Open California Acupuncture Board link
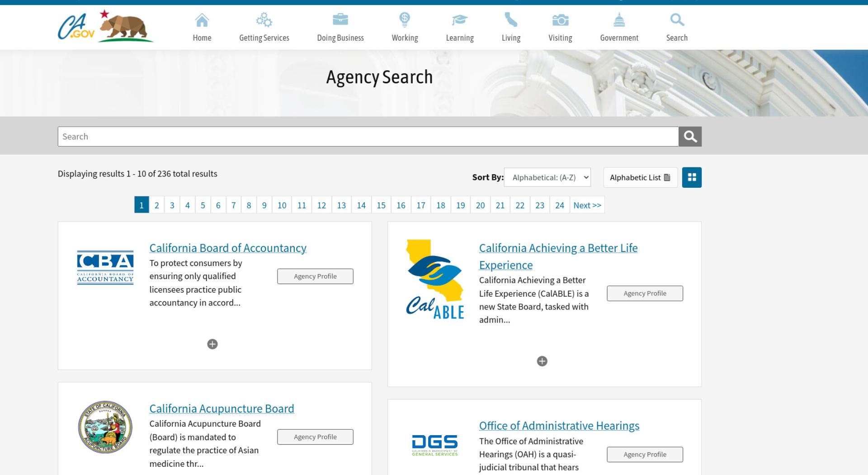This screenshot has width=868, height=475. 222,408
